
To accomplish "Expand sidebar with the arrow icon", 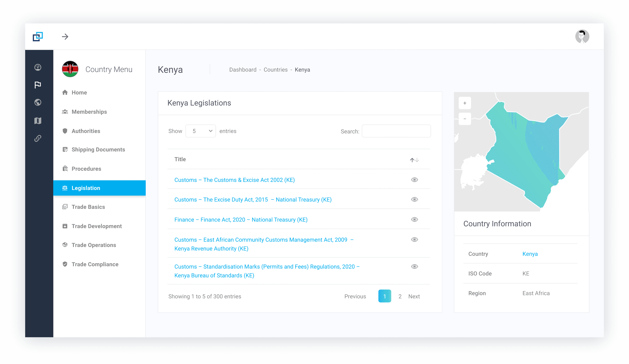I will coord(65,37).
